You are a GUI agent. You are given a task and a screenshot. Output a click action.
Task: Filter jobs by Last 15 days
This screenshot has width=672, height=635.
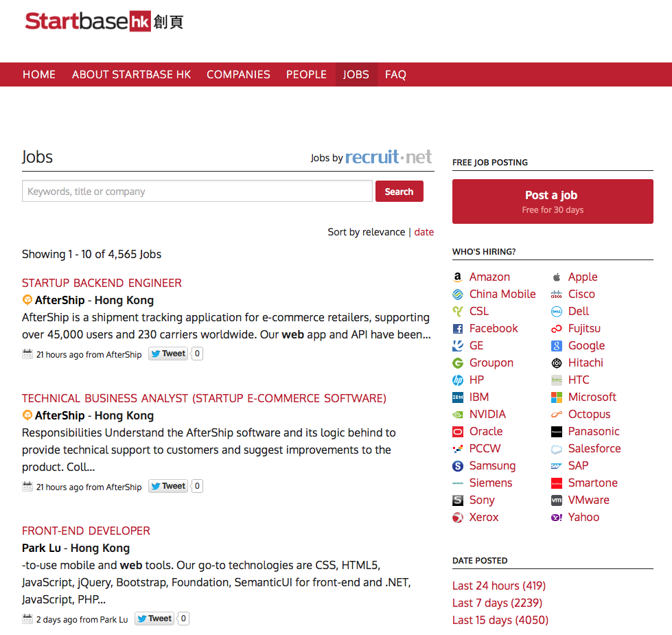click(x=500, y=620)
